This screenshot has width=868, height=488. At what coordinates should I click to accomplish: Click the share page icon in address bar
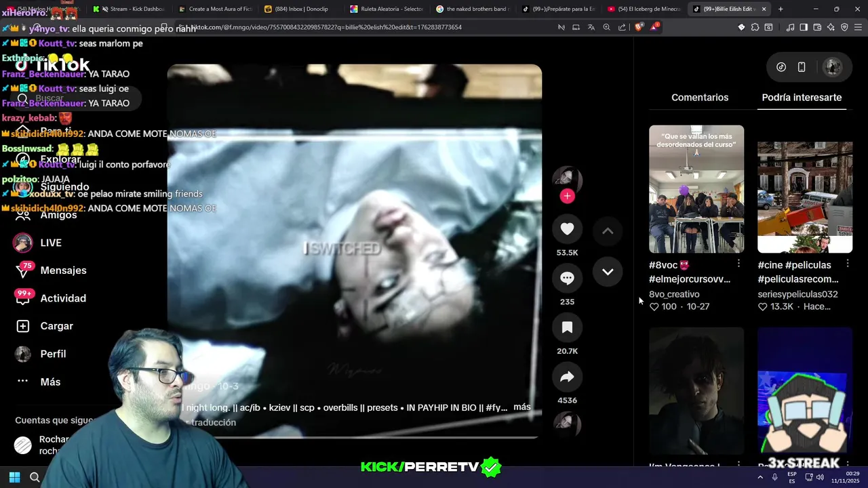(622, 27)
